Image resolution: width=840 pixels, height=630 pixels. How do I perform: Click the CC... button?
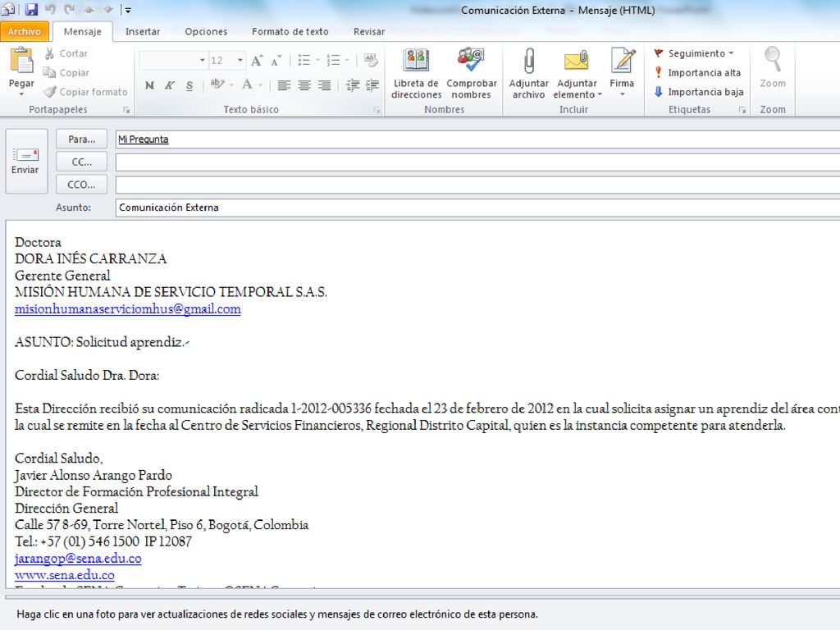coord(81,162)
